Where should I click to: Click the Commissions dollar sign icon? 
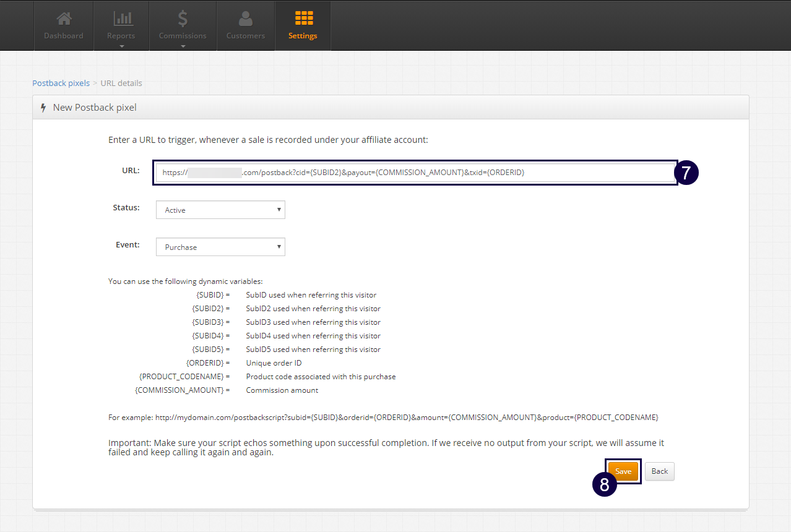coord(183,19)
